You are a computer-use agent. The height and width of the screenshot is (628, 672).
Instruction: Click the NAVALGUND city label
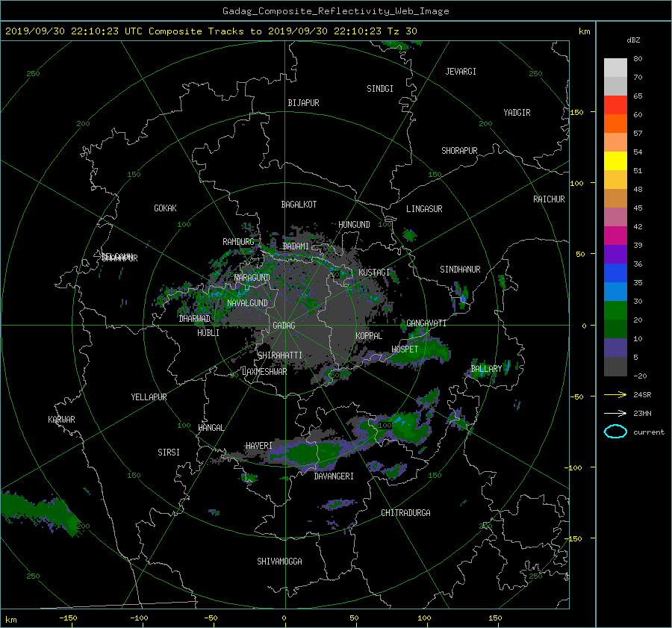pyautogui.click(x=247, y=303)
